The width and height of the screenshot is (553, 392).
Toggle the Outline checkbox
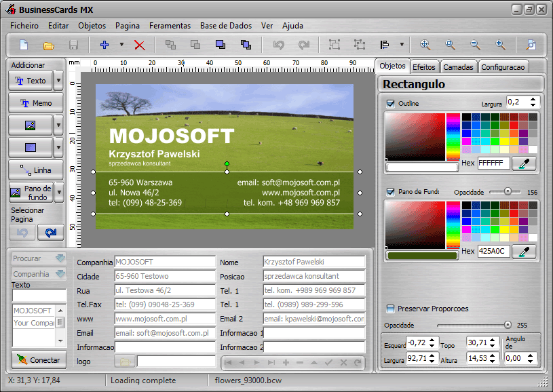click(x=390, y=103)
